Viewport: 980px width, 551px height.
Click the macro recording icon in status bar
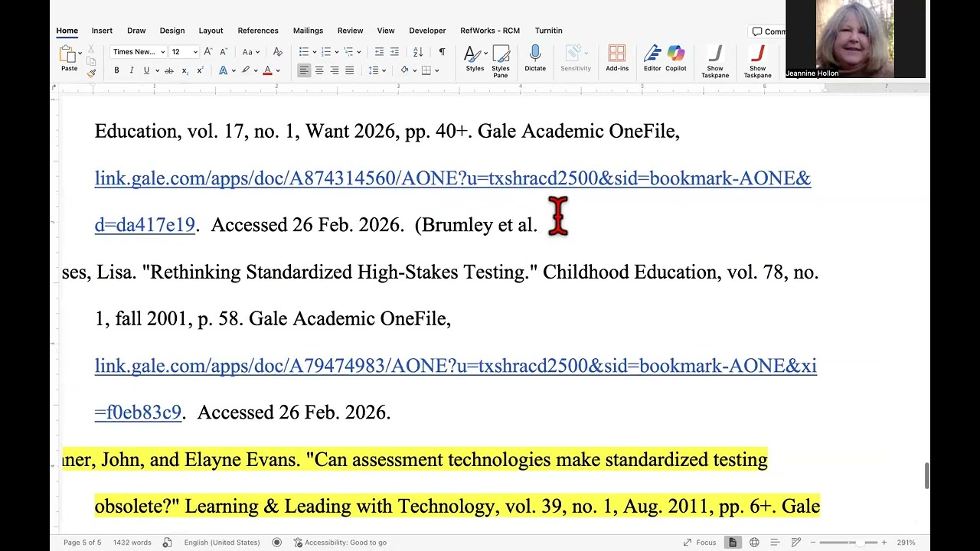click(277, 543)
